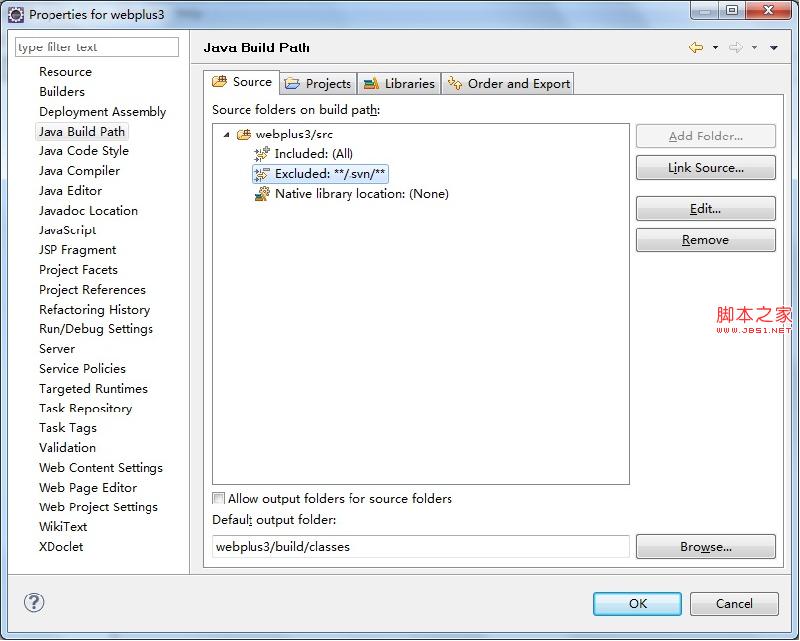Click the Native library location icon
Viewport: 800px width, 641px height.
[x=263, y=194]
